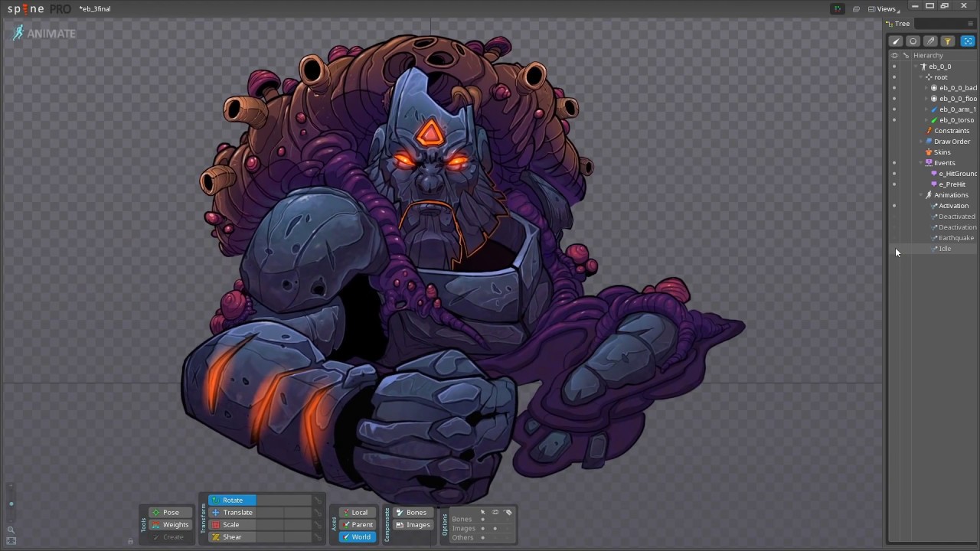Expand the eb_0_0_back bone node

[x=926, y=88]
